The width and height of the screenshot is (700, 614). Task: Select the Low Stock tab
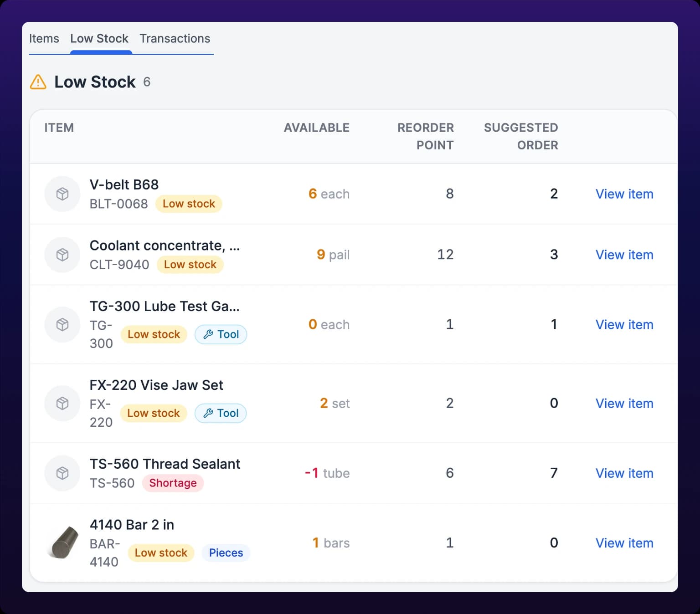(x=99, y=39)
